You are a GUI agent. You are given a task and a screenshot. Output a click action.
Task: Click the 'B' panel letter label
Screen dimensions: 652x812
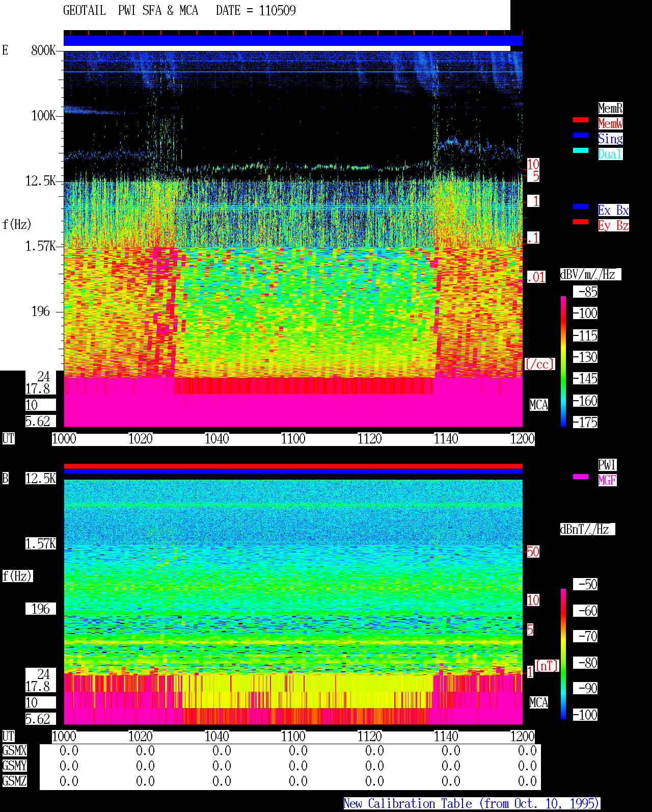[5, 478]
